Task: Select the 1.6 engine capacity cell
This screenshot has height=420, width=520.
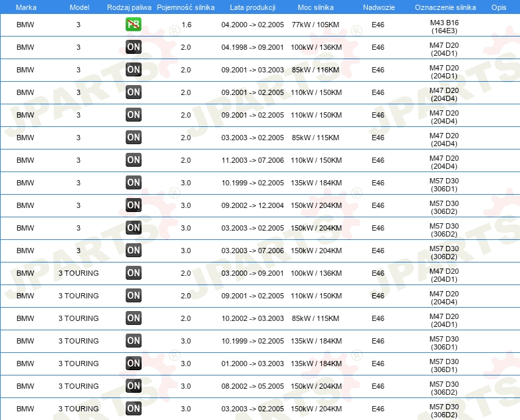Action: point(186,25)
